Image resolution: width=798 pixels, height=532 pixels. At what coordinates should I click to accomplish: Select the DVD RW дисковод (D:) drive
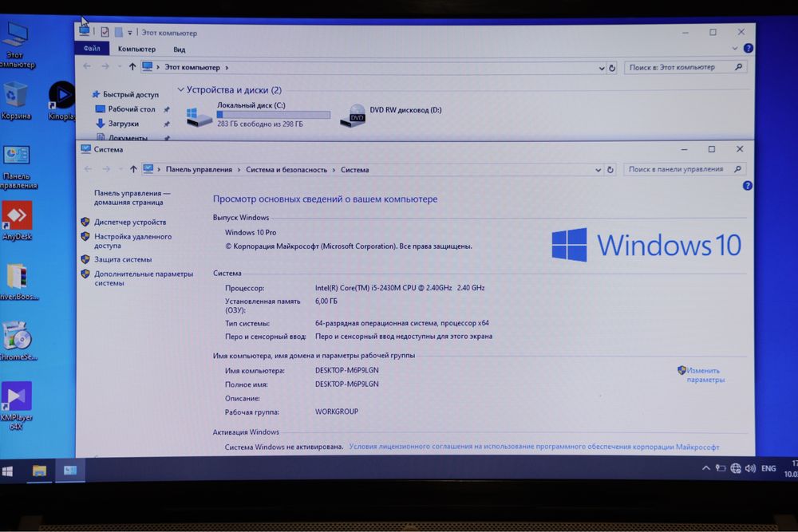pos(391,115)
